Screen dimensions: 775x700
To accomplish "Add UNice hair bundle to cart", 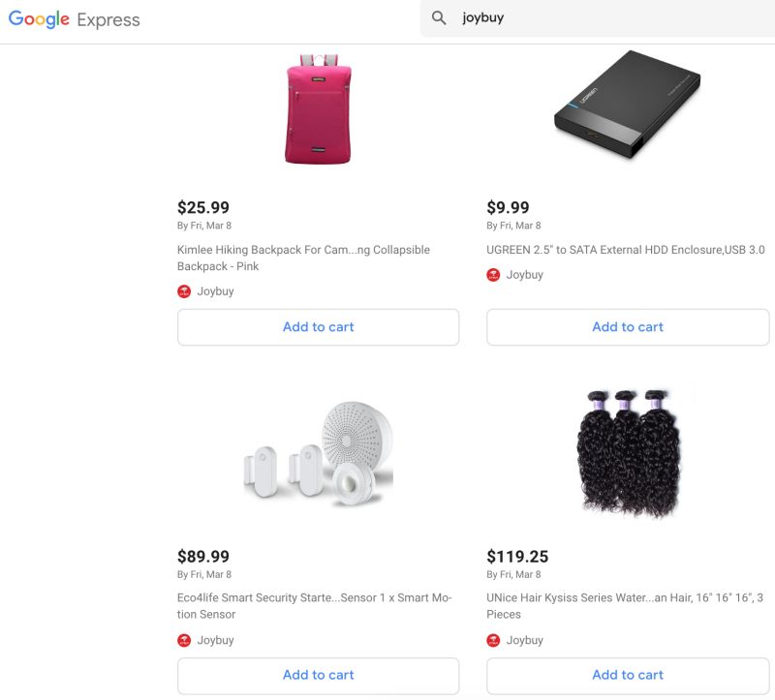I will tap(627, 675).
